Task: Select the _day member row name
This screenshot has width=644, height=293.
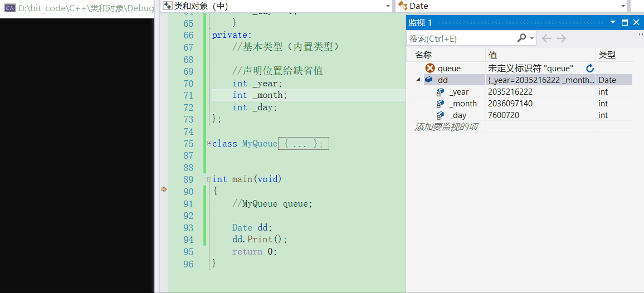Action: pyautogui.click(x=457, y=115)
